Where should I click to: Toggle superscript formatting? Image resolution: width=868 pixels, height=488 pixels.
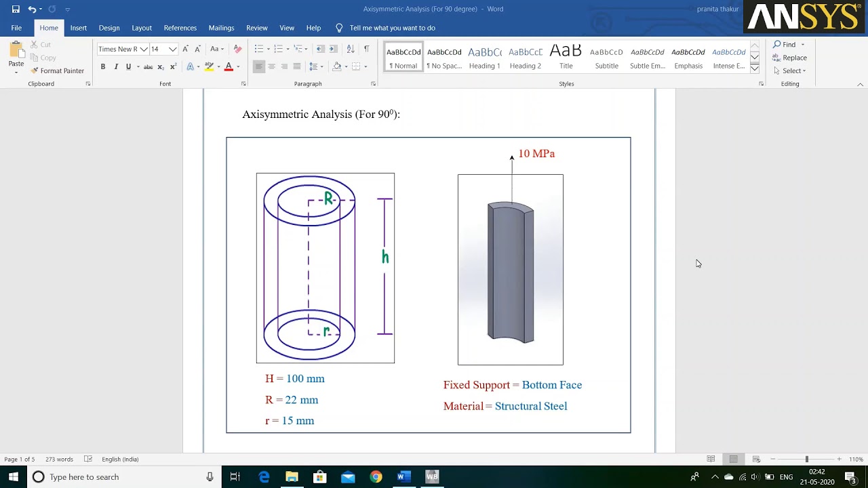[173, 66]
